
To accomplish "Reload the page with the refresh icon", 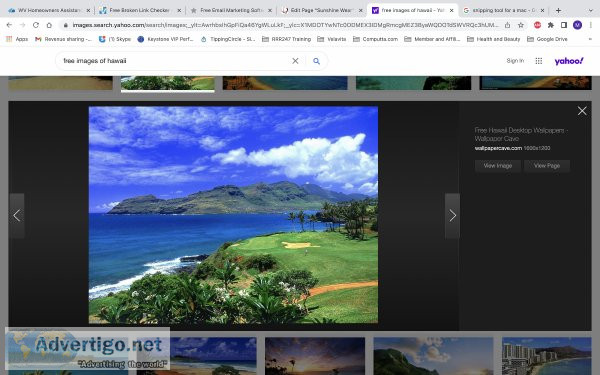I will click(x=36, y=25).
